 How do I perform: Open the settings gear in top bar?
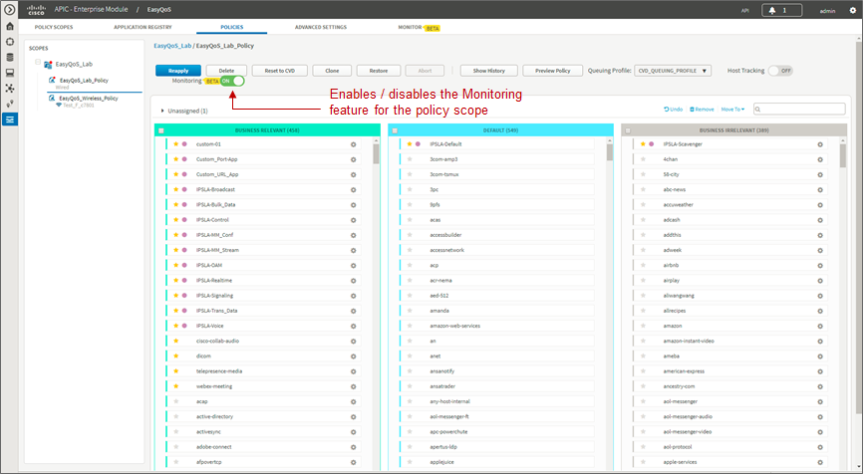click(852, 10)
